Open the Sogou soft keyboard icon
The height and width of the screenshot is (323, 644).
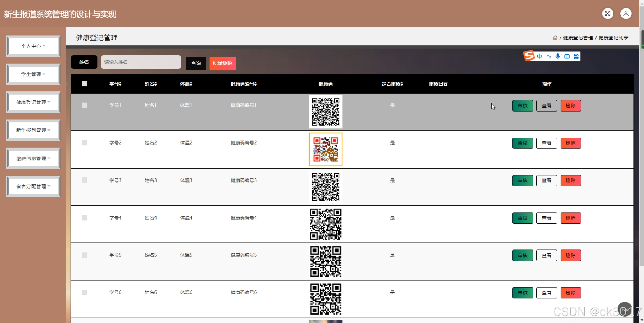coord(567,56)
